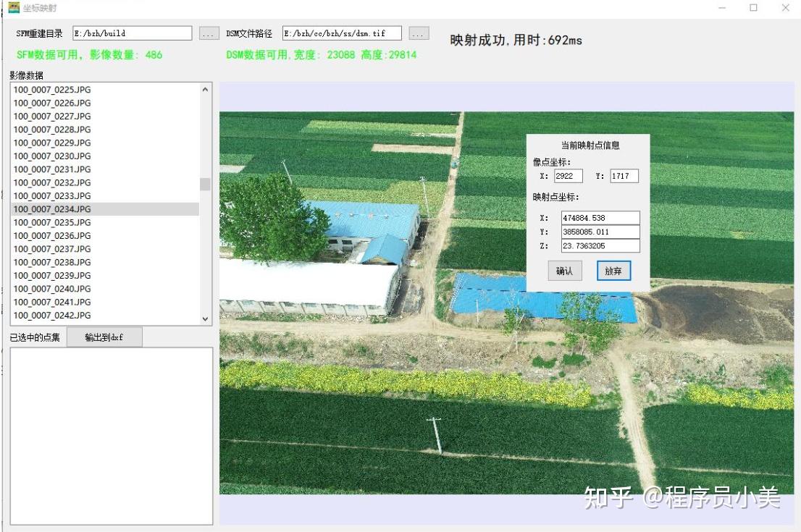Click the image list scroll down arrow

[205, 319]
